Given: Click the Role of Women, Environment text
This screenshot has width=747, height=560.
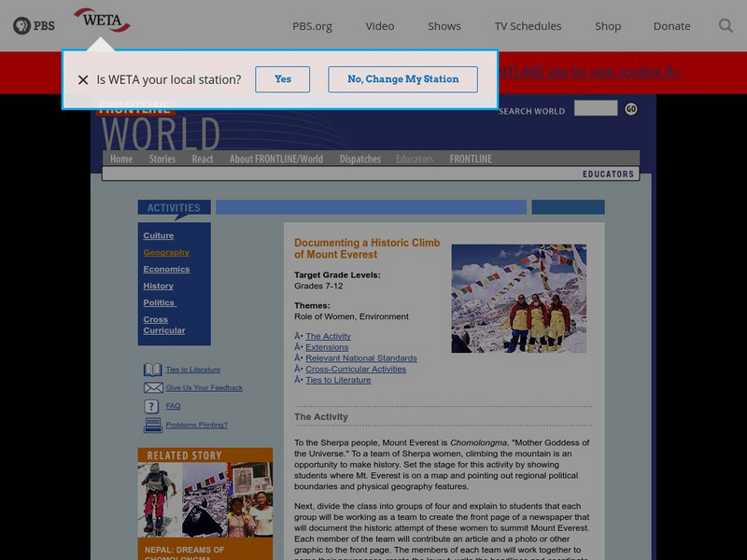Looking at the screenshot, I should (x=351, y=316).
